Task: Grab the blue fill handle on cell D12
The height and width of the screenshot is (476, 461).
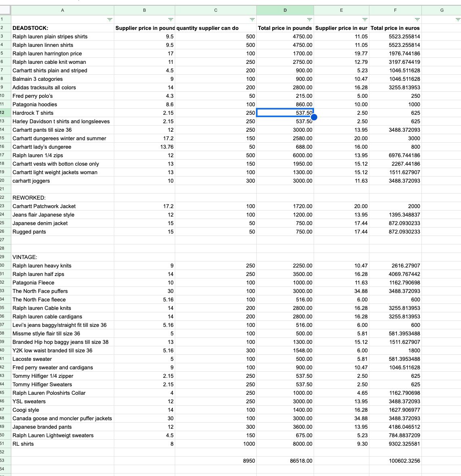Action: [314, 117]
